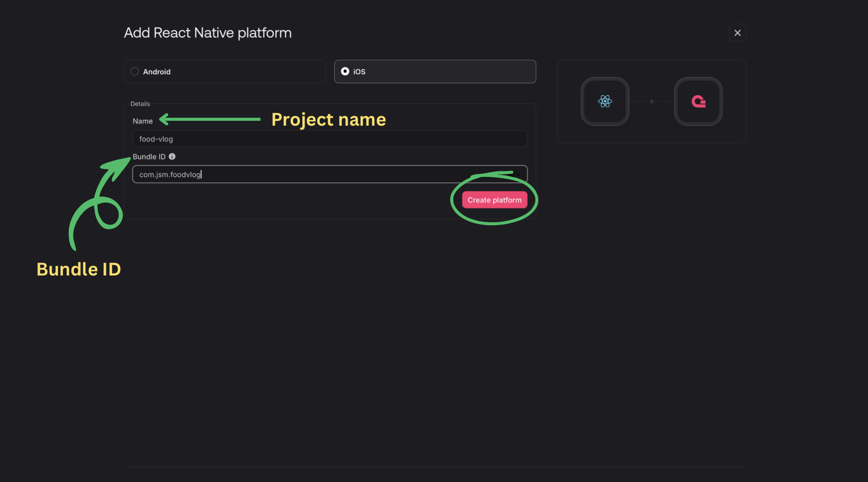Click inside the Name input showing food-vlog
868x482 pixels.
tap(329, 138)
